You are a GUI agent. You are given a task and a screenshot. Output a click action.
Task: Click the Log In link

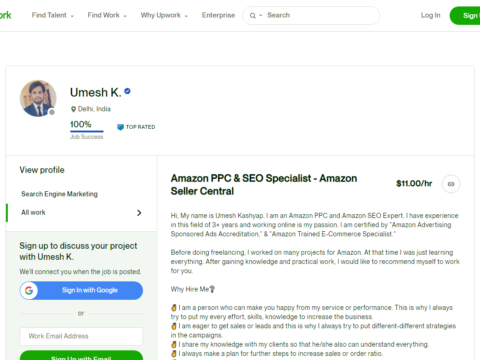click(x=430, y=15)
